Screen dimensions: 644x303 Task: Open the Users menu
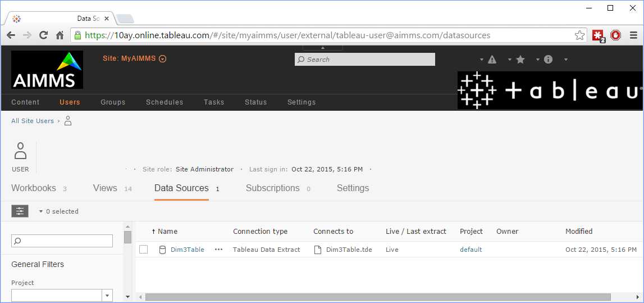point(70,102)
